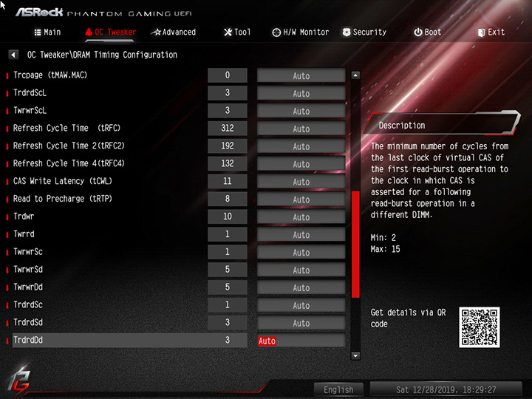This screenshot has width=532, height=399.
Task: Open the Auto dropdown for tRFC
Action: (301, 129)
